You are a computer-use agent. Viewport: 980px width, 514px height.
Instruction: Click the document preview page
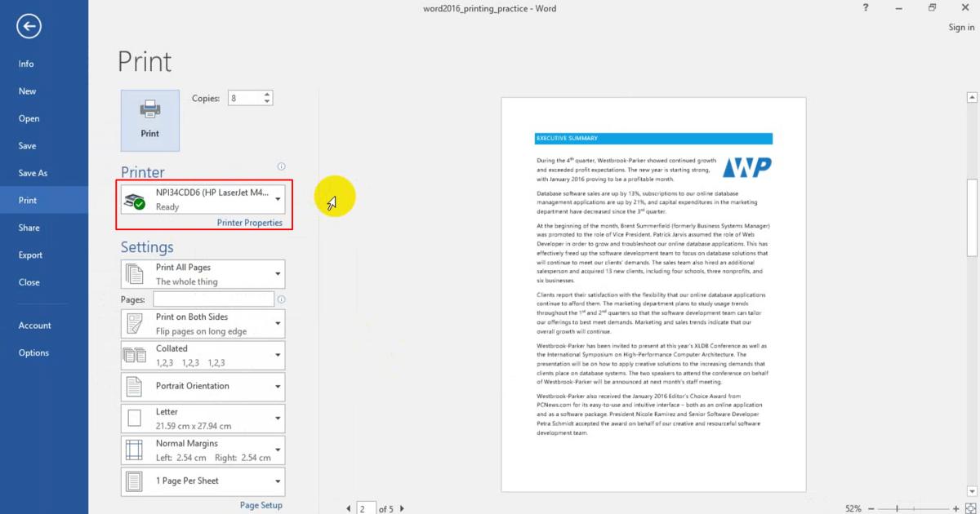pos(653,295)
